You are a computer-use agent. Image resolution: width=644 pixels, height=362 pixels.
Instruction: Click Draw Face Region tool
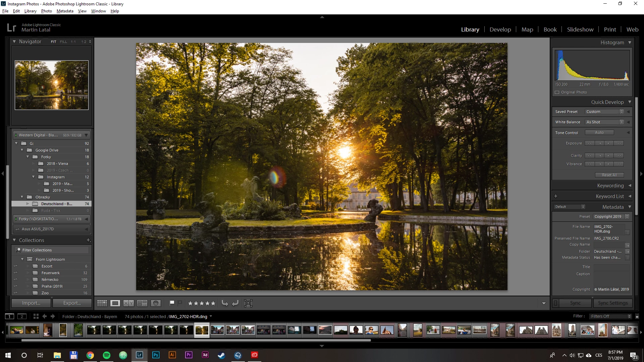pos(248,303)
